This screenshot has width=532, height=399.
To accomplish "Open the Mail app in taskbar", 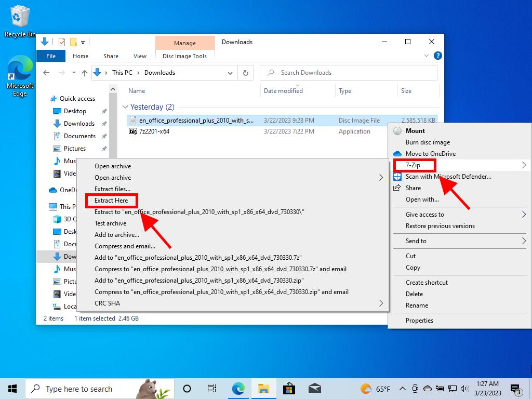I will pos(314,389).
